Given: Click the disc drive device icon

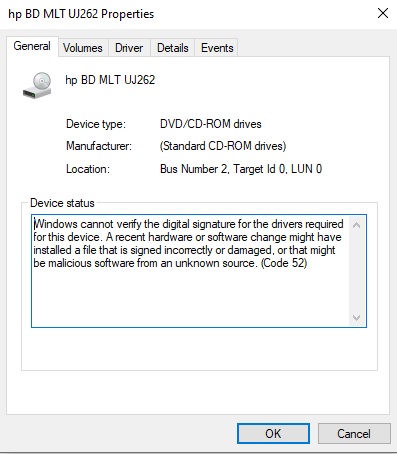Looking at the screenshot, I should 37,85.
